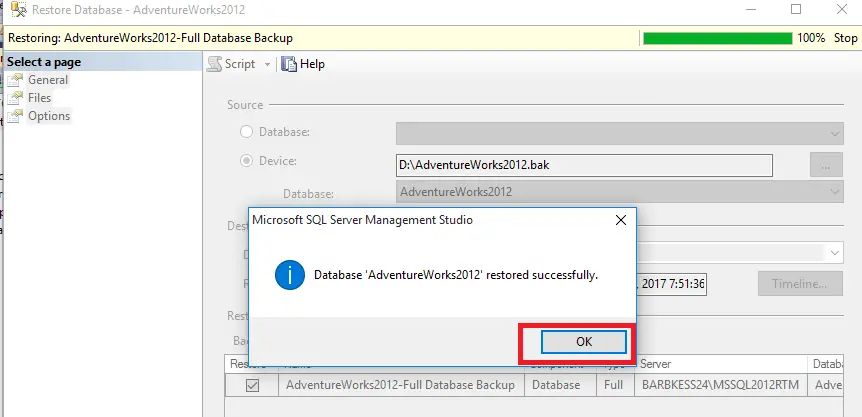862x417 pixels.
Task: Click the D:\AdventureWorks2012.bak device field
Action: [x=584, y=164]
